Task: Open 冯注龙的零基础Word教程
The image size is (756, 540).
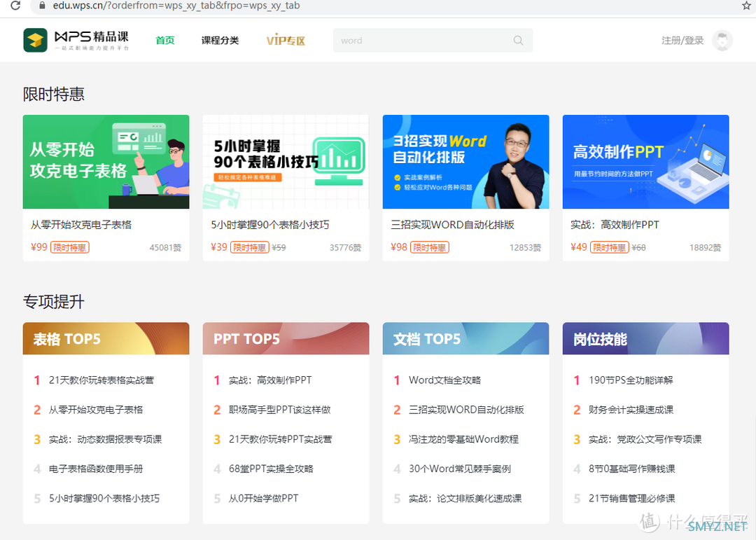Action: tap(463, 439)
